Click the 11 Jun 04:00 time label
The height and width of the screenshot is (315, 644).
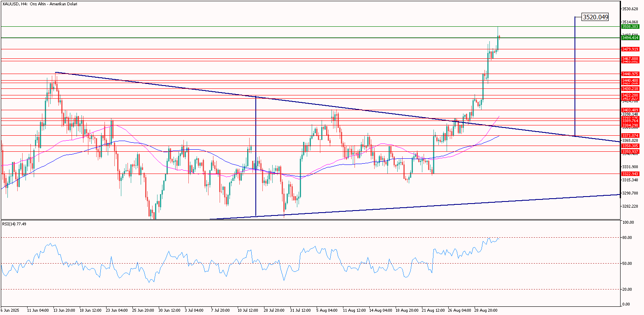37,310
